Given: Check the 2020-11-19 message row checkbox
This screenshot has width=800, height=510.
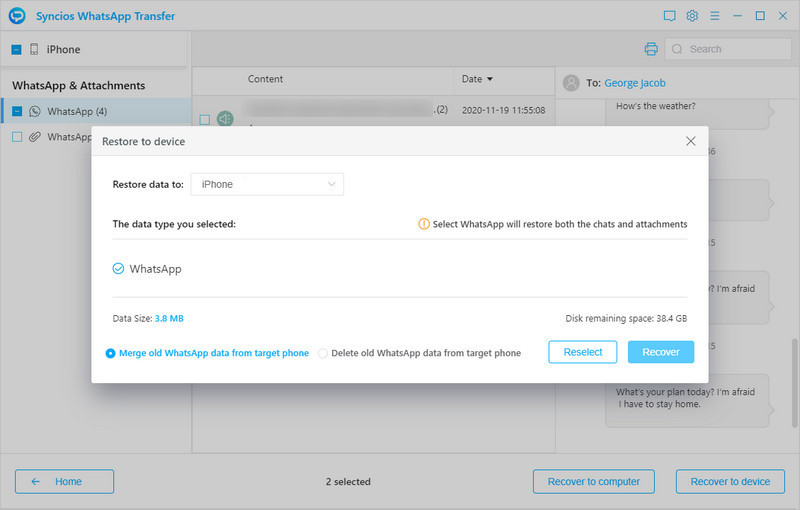Looking at the screenshot, I should tap(205, 119).
